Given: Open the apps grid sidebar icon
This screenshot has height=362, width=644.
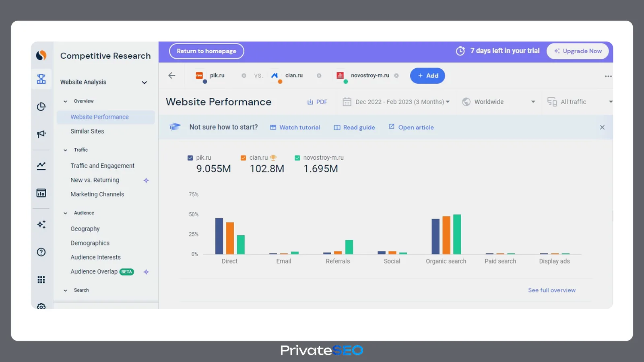Looking at the screenshot, I should [41, 280].
